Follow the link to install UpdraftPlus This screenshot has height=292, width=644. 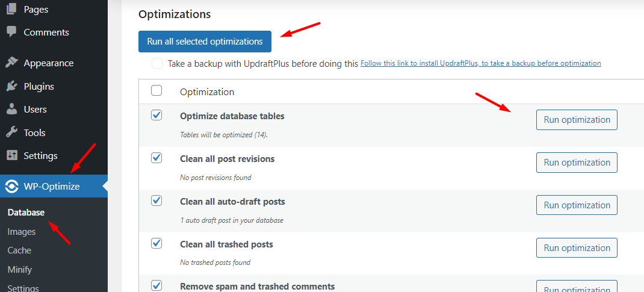click(480, 63)
